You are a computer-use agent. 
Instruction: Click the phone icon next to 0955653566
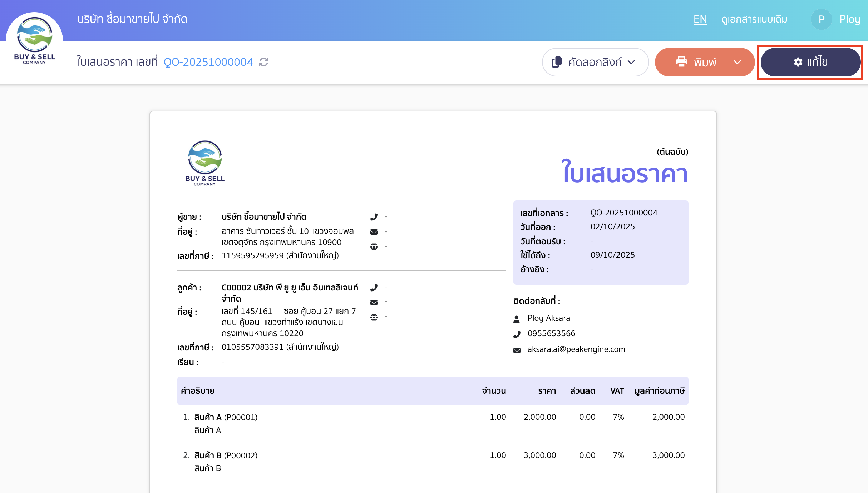517,334
